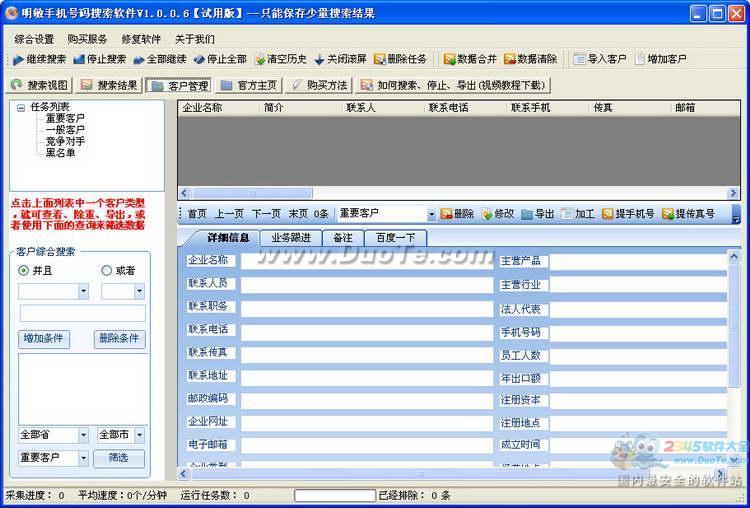Click the 停止搜索 toolbar icon

point(78,60)
